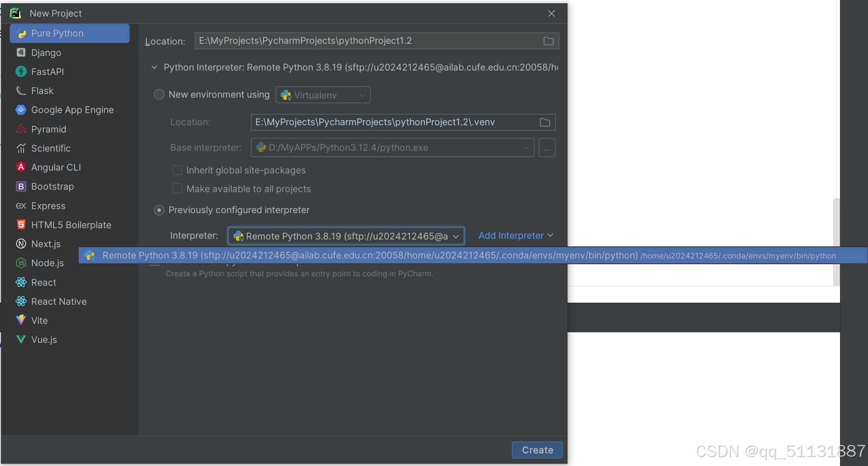Screen dimensions: 868x466
Task: Expand the Add Interpreter menu
Action: tap(516, 236)
